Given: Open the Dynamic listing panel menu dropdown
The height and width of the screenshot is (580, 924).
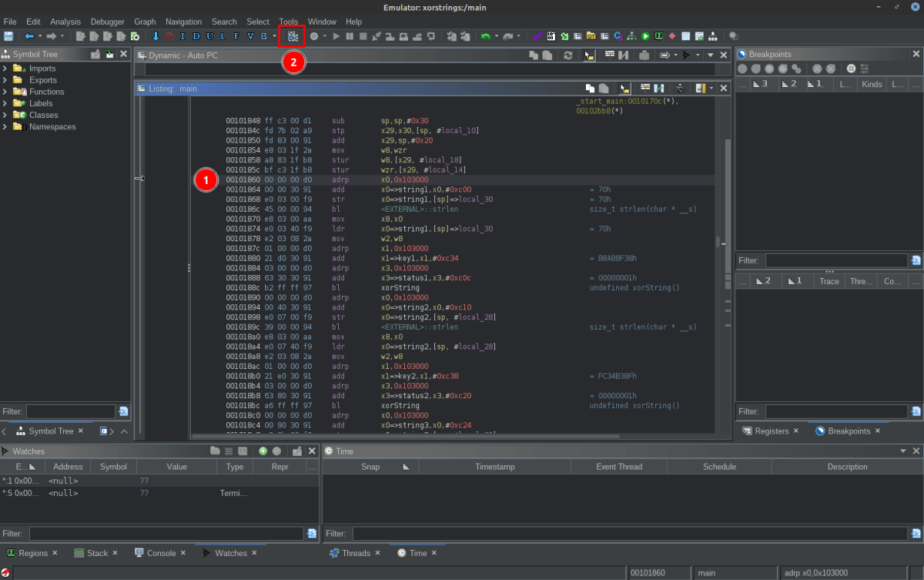Looking at the screenshot, I should pyautogui.click(x=711, y=55).
